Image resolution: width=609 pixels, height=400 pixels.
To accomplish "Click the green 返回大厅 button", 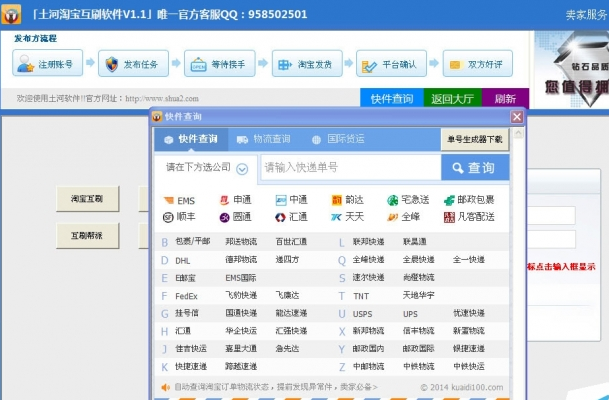I will click(x=452, y=99).
